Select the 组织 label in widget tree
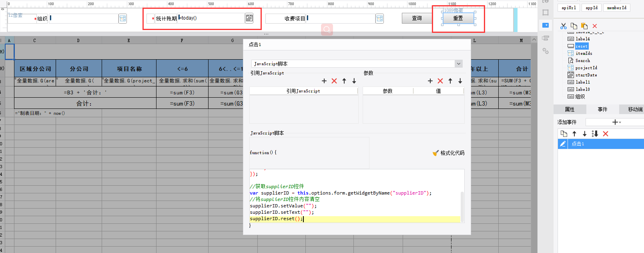This screenshot has height=253, width=644. pyautogui.click(x=580, y=96)
